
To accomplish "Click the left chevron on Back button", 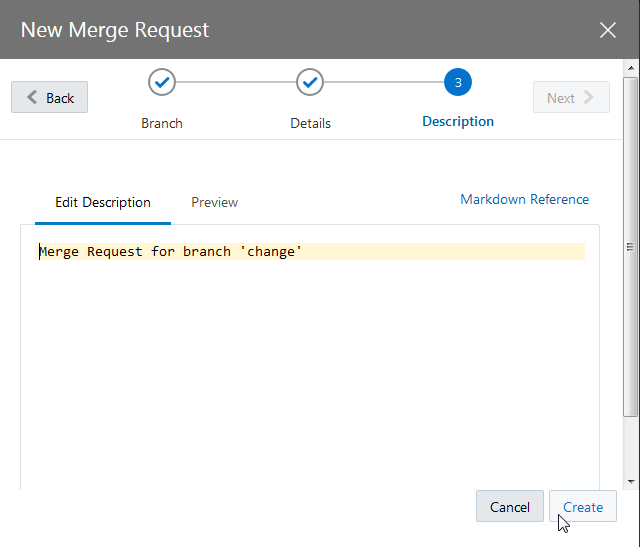I will 32,98.
